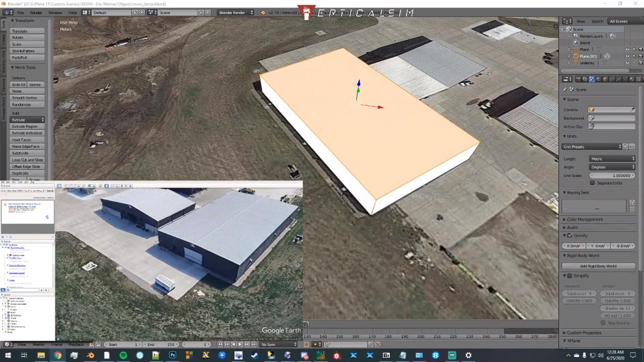Expand the Color Management panel
Image resolution: width=644 pixels, height=362 pixels.
coord(584,220)
